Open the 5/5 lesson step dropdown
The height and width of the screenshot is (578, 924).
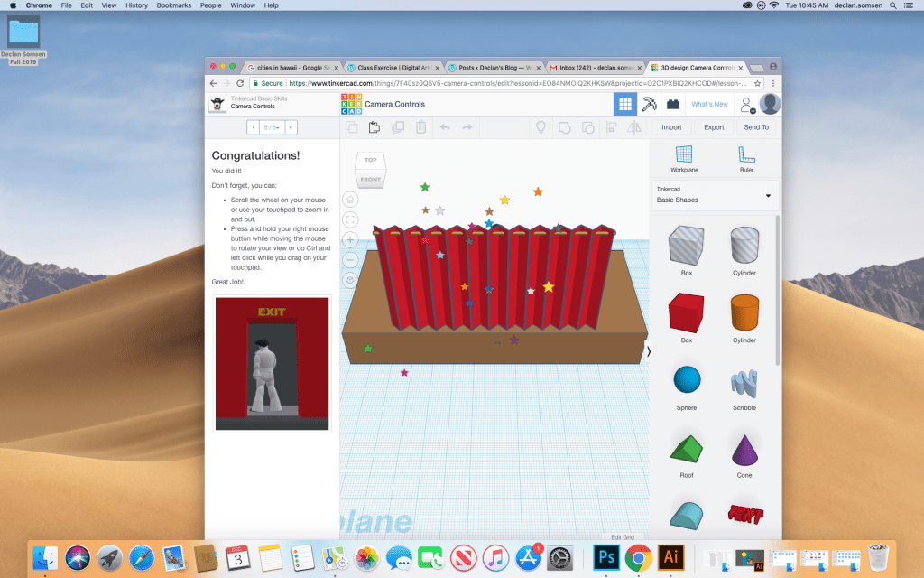click(272, 127)
